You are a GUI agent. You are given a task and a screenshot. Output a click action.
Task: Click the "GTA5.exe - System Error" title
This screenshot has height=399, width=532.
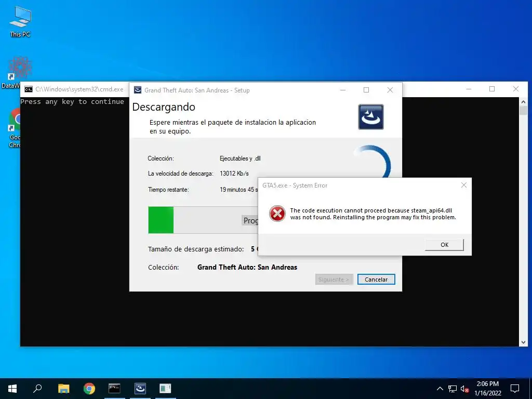click(295, 185)
